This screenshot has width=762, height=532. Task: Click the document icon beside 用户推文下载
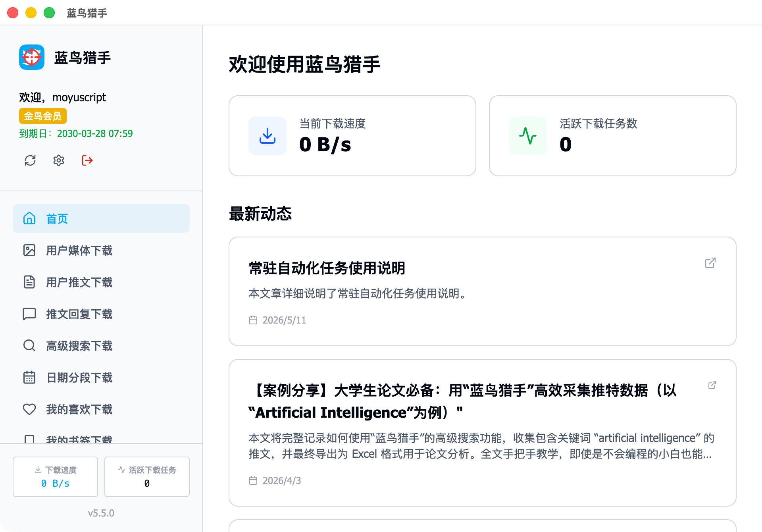tap(29, 282)
